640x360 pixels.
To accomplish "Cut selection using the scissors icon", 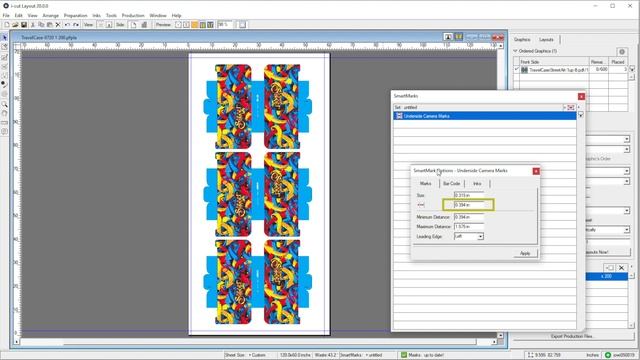I will tap(33, 25).
